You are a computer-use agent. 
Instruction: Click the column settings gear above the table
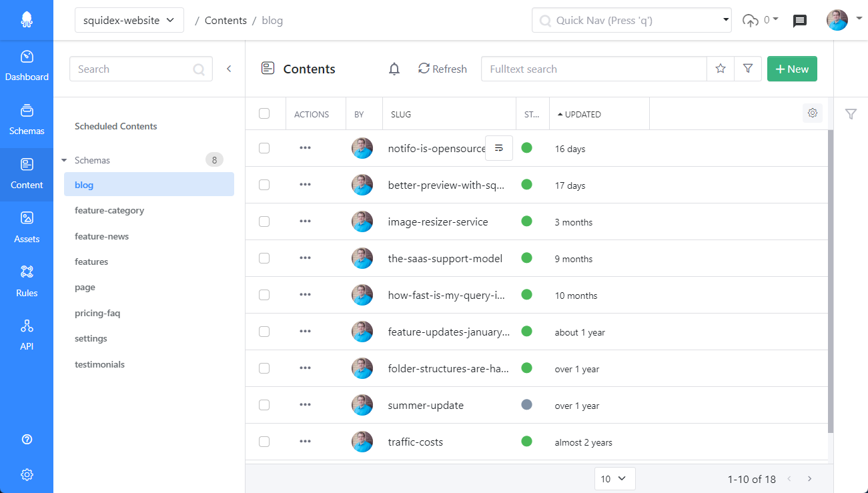tap(813, 113)
